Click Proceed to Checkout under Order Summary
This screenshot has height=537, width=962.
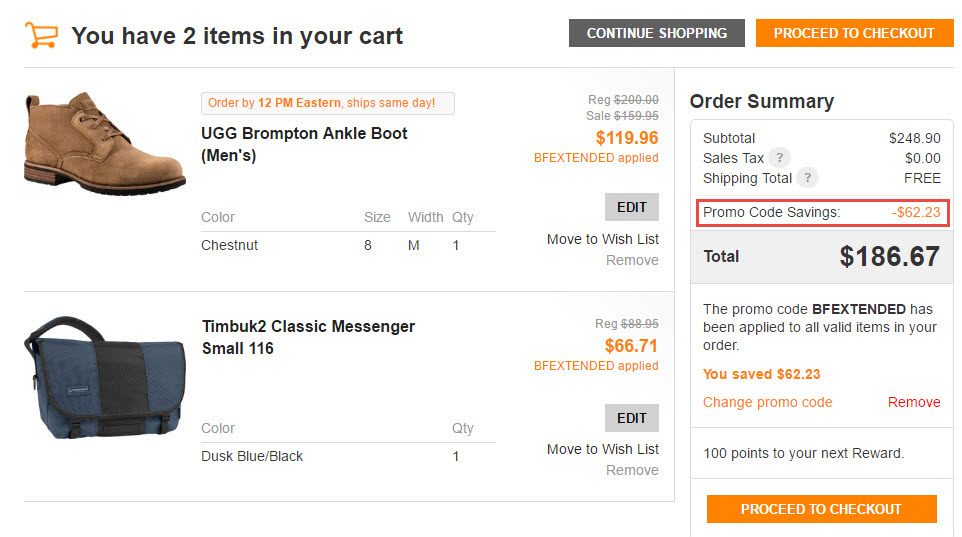click(822, 509)
